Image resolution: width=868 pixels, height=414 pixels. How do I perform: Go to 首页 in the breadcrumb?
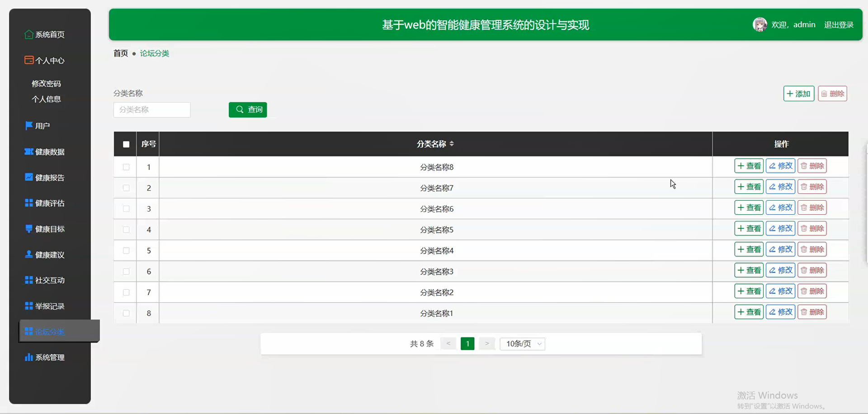[121, 53]
